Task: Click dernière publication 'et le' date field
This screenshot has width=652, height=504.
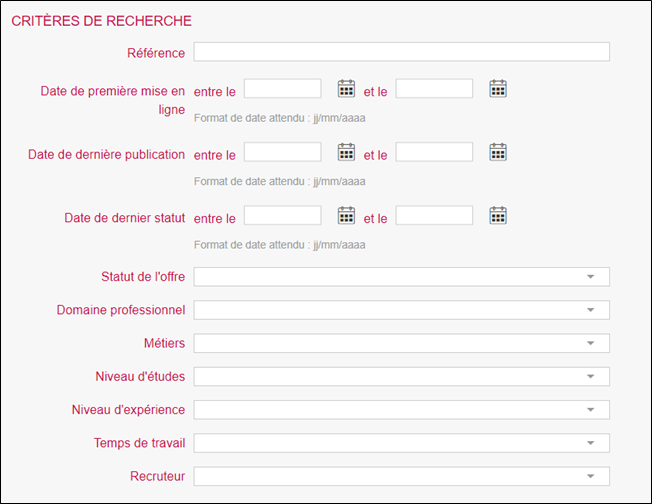Action: click(x=434, y=152)
